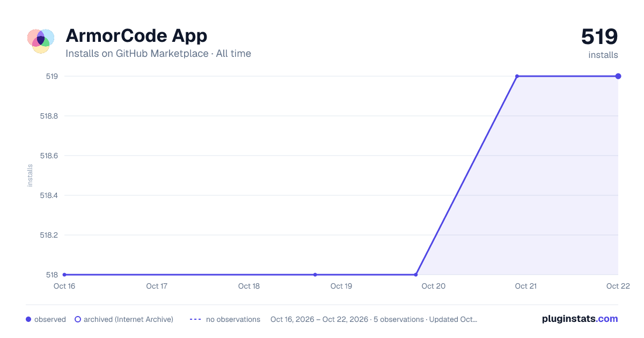Viewport: 644px width, 338px height.
Task: Click the x-axis label Oct 19
Action: (x=341, y=286)
